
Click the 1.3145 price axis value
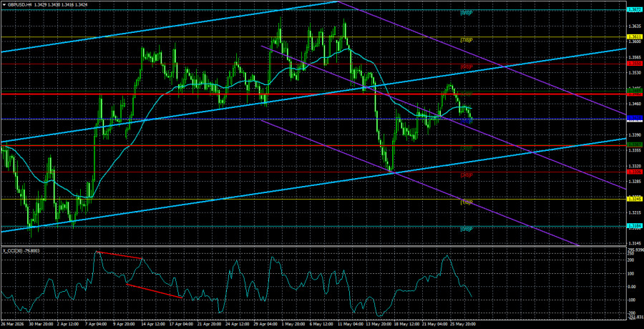pyautogui.click(x=635, y=243)
